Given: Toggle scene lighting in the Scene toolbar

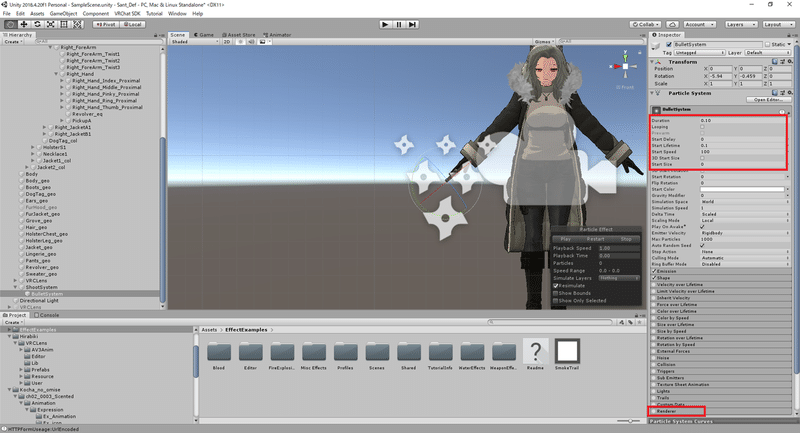Looking at the screenshot, I should [x=240, y=41].
